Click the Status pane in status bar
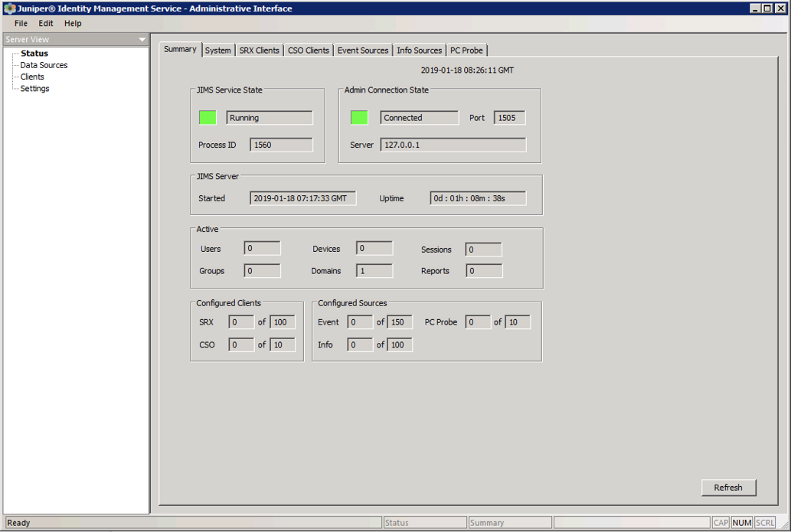Viewport: 791px width, 532px height. coord(425,523)
